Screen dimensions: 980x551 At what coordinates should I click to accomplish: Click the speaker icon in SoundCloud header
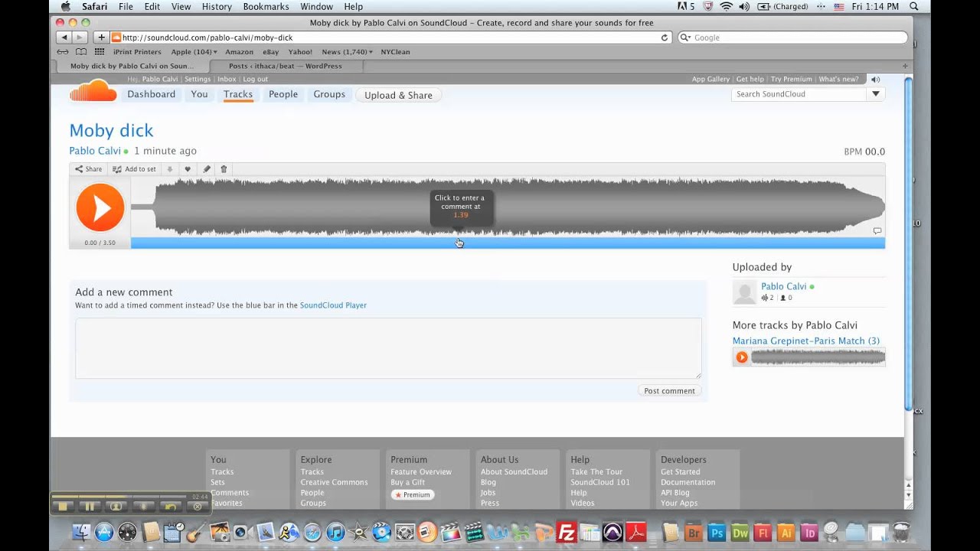coord(876,79)
